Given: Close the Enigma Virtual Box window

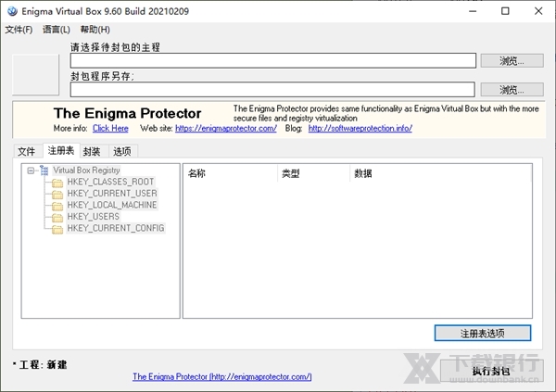Looking at the screenshot, I should point(538,11).
